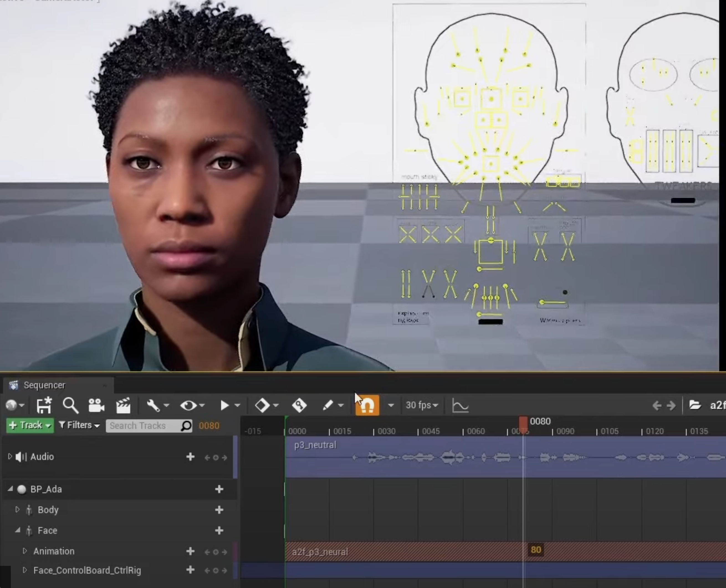The image size is (726, 588).
Task: Select the Sequencer tab
Action: click(44, 385)
